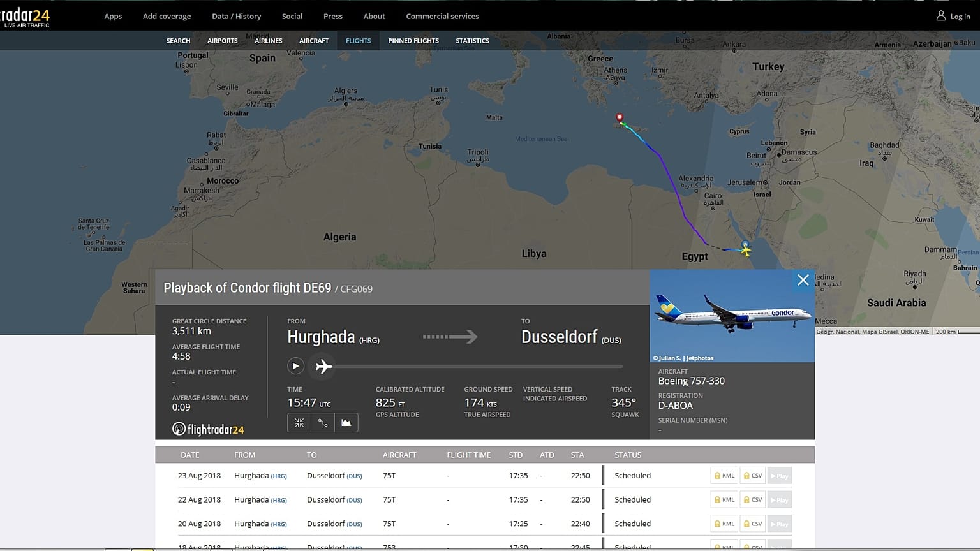Open HRG airport link in 22 Aug row
Screen dimensions: 980x551
coord(279,501)
